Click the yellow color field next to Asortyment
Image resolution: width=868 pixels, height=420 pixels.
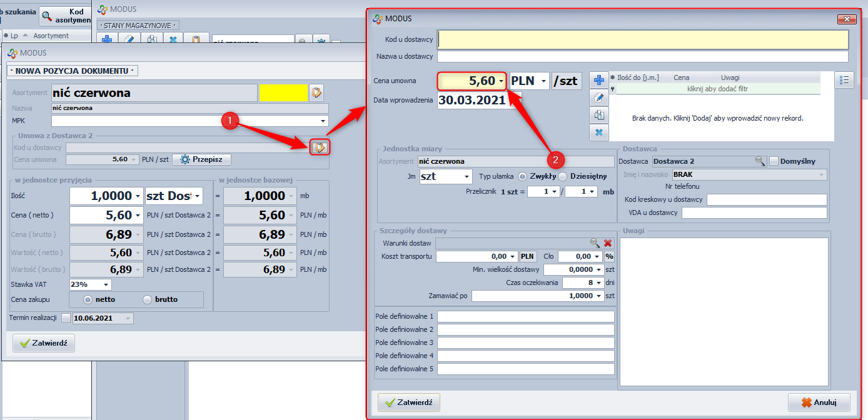point(283,92)
